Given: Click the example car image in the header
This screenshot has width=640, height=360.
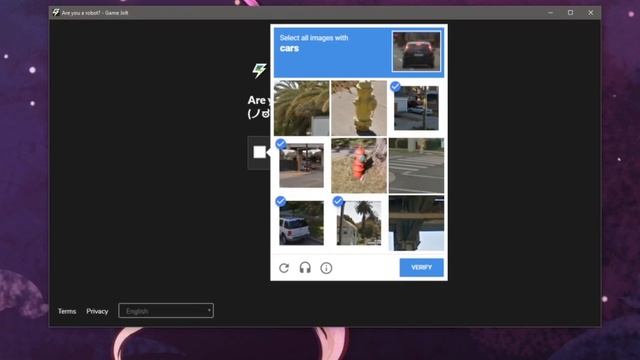Looking at the screenshot, I should pos(416,51).
